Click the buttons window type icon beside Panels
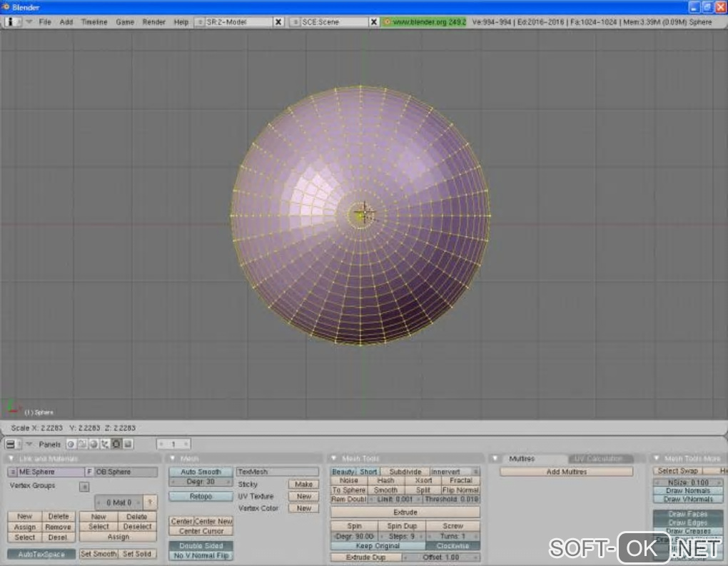 pyautogui.click(x=11, y=444)
